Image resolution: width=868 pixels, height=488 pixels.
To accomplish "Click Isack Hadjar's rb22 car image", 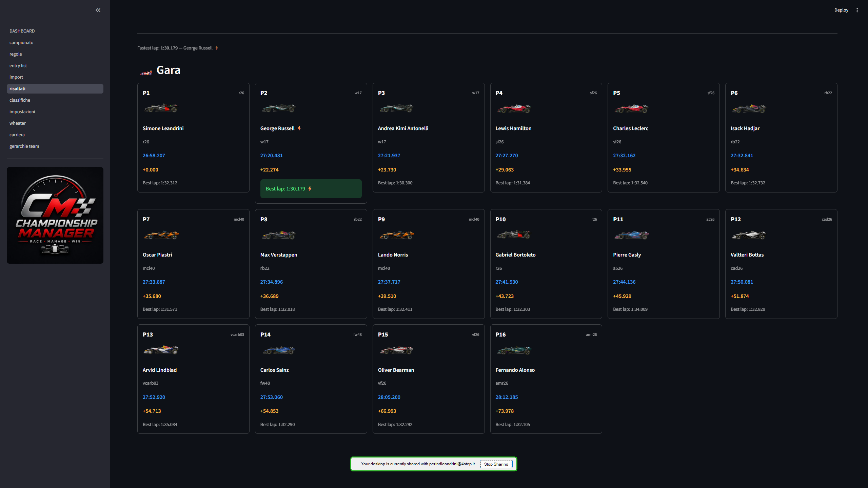I will [749, 108].
